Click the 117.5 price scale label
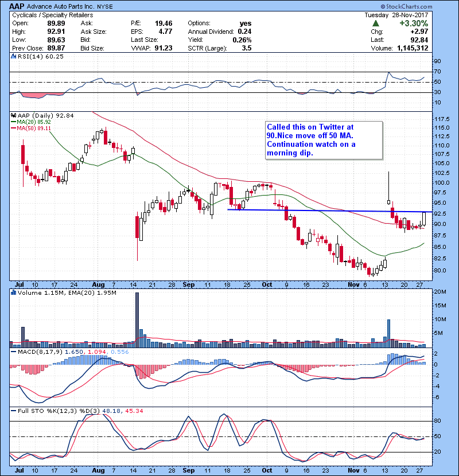The width and height of the screenshot is (459, 476). [442, 119]
